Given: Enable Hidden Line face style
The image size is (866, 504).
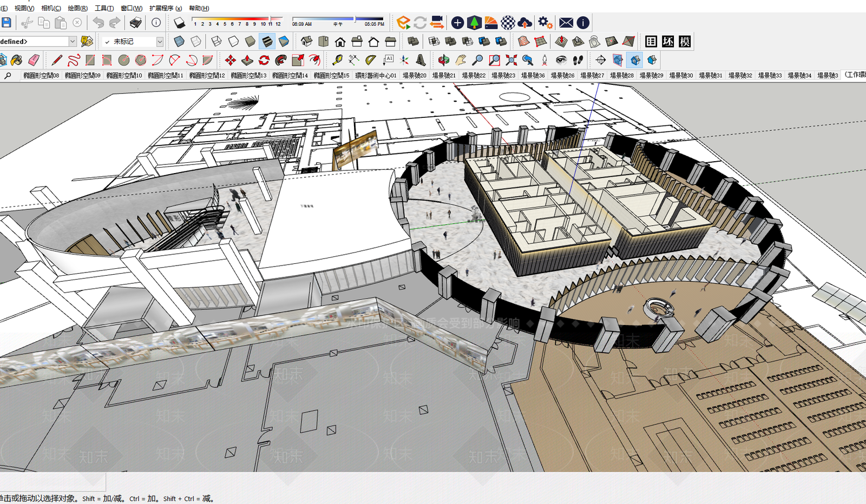Looking at the screenshot, I should (233, 42).
